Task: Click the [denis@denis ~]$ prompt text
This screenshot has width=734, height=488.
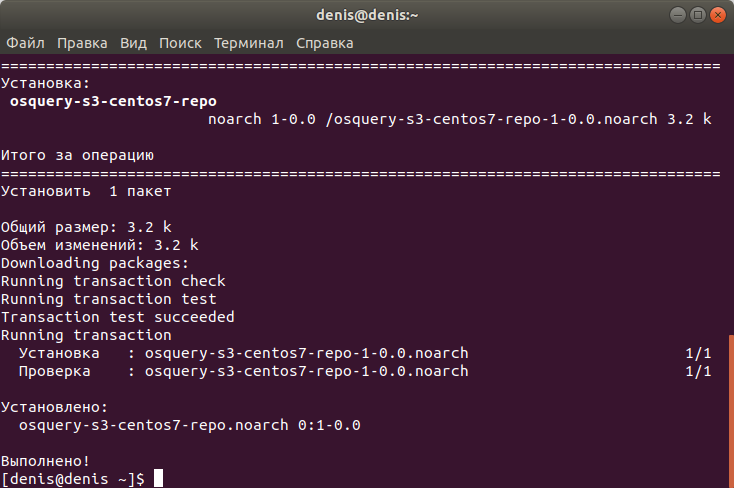Action: [73, 479]
